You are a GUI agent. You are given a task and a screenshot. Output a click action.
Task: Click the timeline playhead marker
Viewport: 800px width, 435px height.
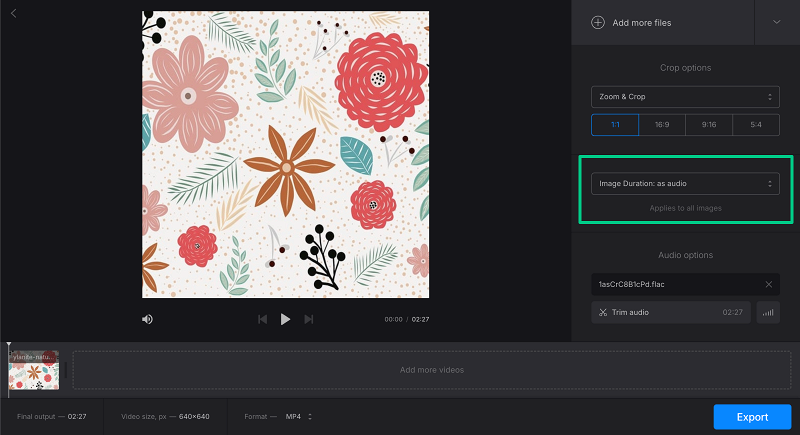[9, 346]
